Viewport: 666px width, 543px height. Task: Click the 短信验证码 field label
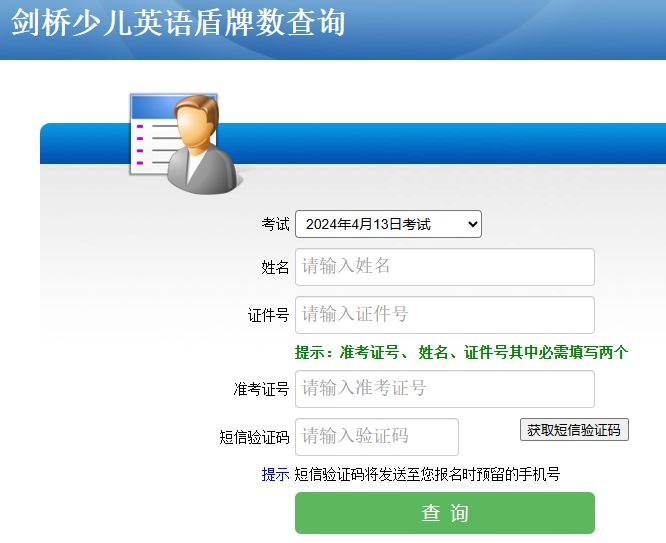pos(254,437)
